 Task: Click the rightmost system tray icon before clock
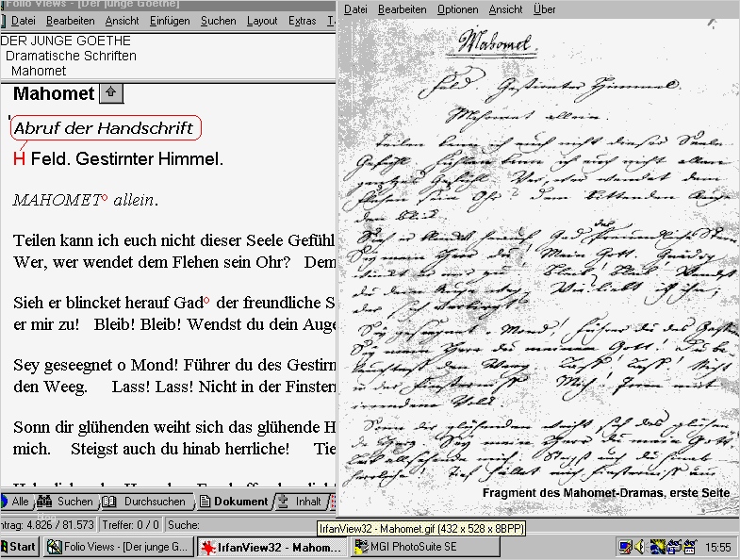click(x=690, y=547)
